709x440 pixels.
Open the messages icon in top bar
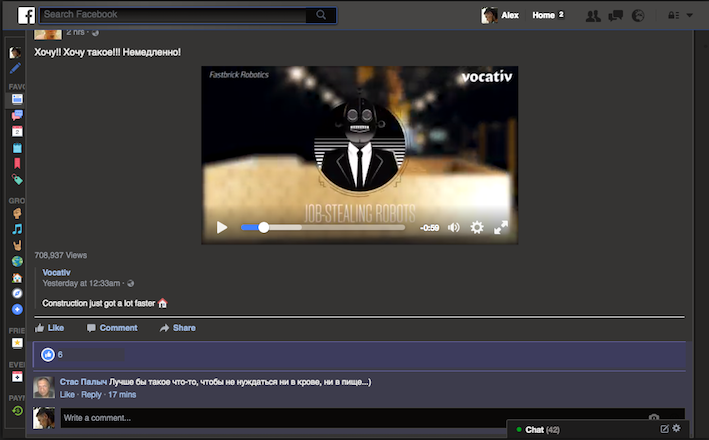(615, 16)
